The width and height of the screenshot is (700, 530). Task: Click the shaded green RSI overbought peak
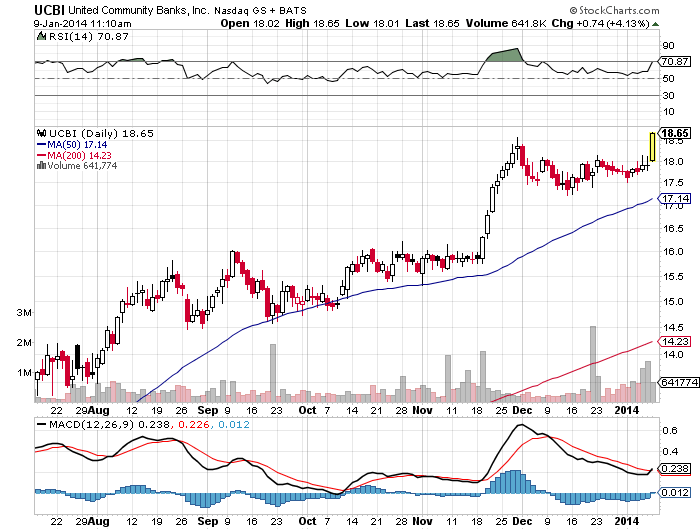click(505, 54)
